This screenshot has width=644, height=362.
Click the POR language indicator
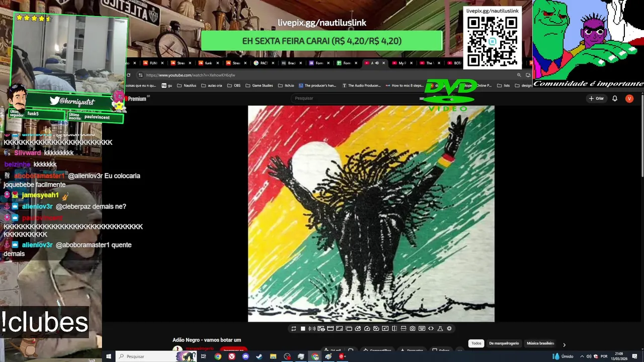coord(604,356)
